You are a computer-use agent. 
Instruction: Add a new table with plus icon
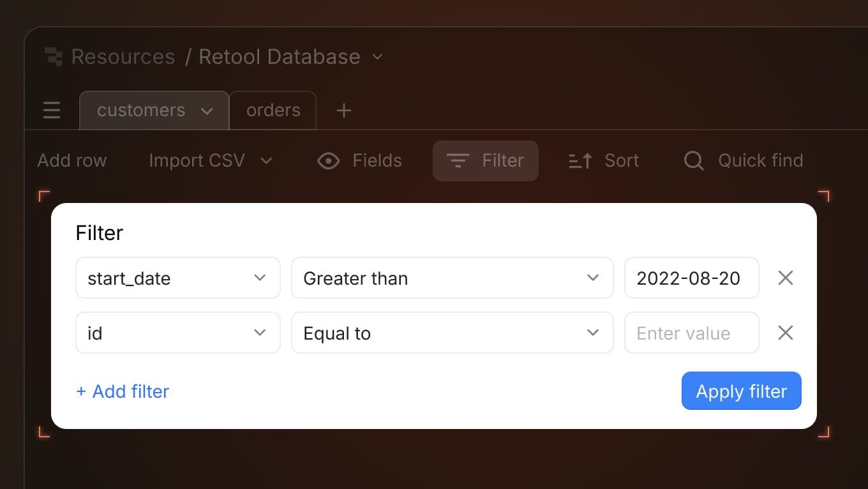point(344,110)
